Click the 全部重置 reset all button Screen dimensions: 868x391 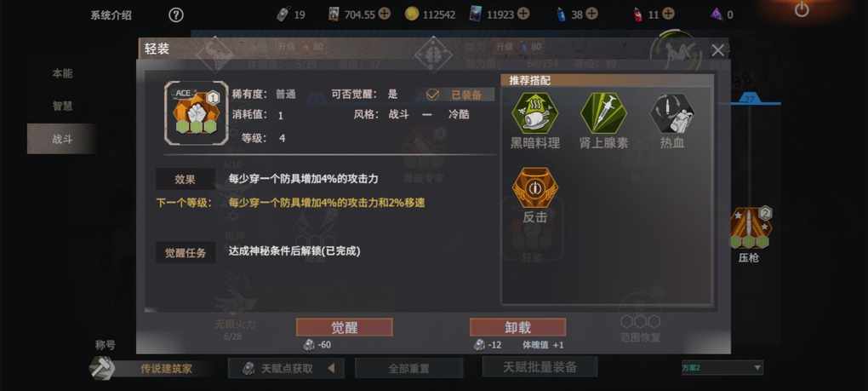408,368
